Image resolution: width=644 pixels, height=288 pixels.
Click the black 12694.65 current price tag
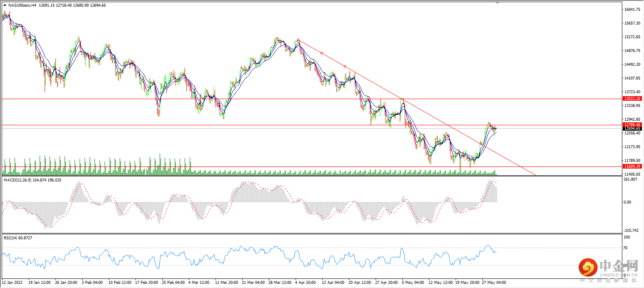pos(633,129)
